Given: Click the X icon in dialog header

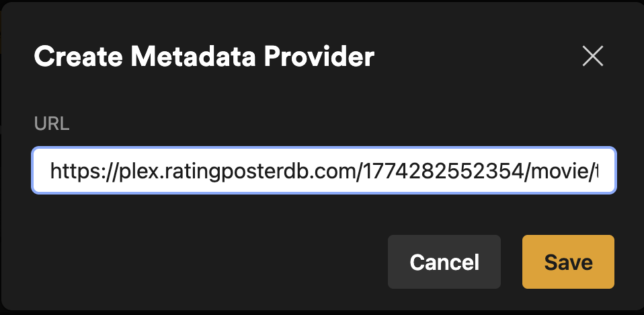Looking at the screenshot, I should click(x=593, y=56).
